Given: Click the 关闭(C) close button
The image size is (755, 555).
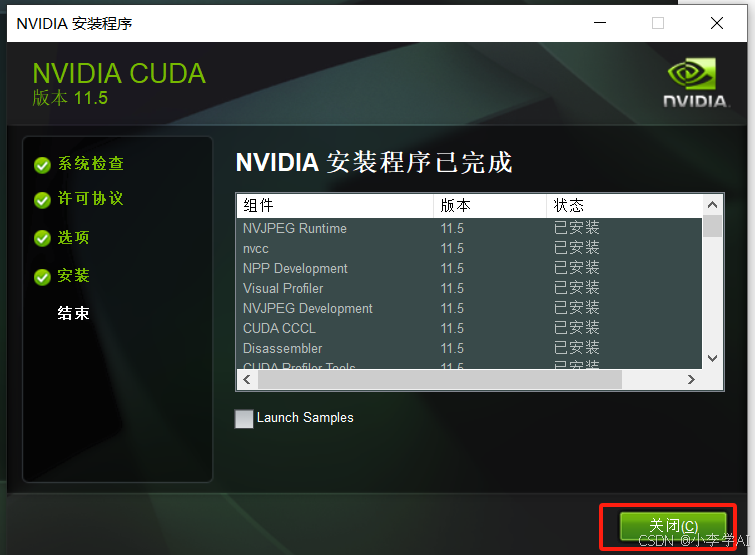Looking at the screenshot, I should tap(673, 526).
